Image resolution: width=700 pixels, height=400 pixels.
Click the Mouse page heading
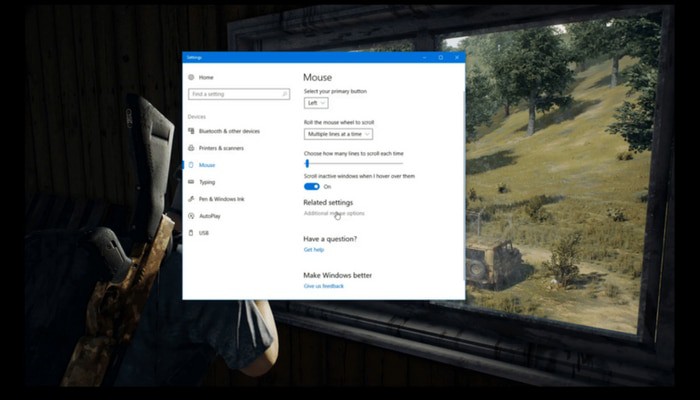(x=317, y=77)
